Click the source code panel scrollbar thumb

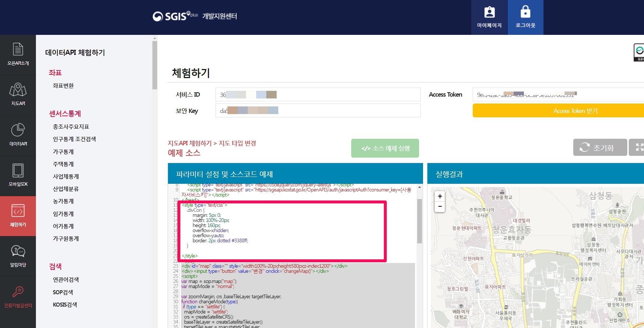pos(419,221)
